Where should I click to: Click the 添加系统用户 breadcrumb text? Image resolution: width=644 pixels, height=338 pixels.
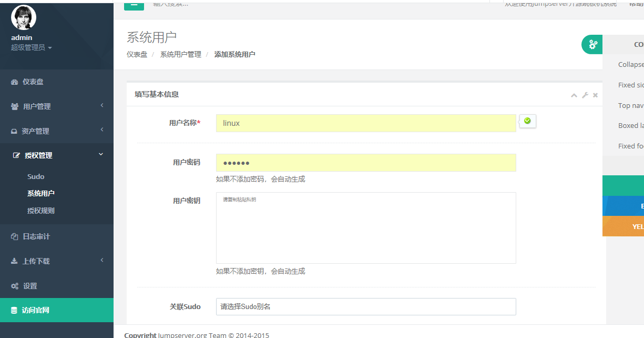[234, 54]
